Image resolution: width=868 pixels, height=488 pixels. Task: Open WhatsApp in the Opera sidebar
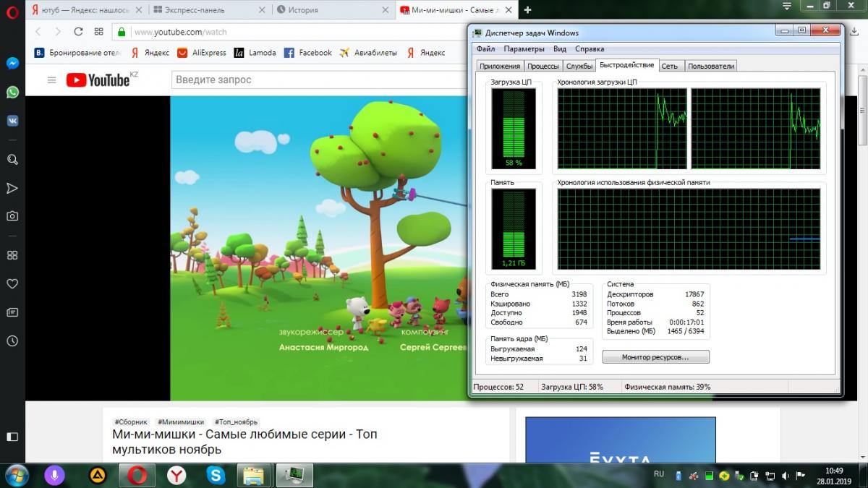point(12,92)
